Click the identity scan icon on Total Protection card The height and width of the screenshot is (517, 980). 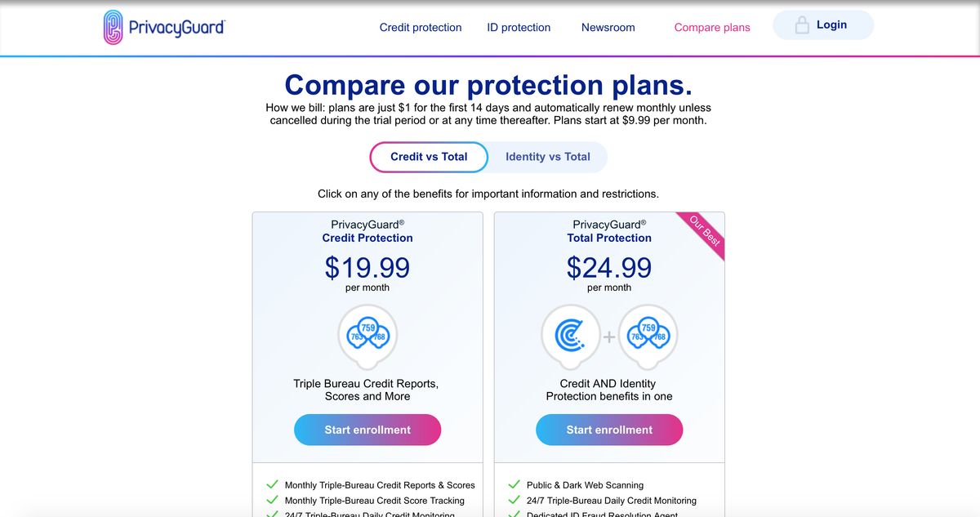click(571, 336)
